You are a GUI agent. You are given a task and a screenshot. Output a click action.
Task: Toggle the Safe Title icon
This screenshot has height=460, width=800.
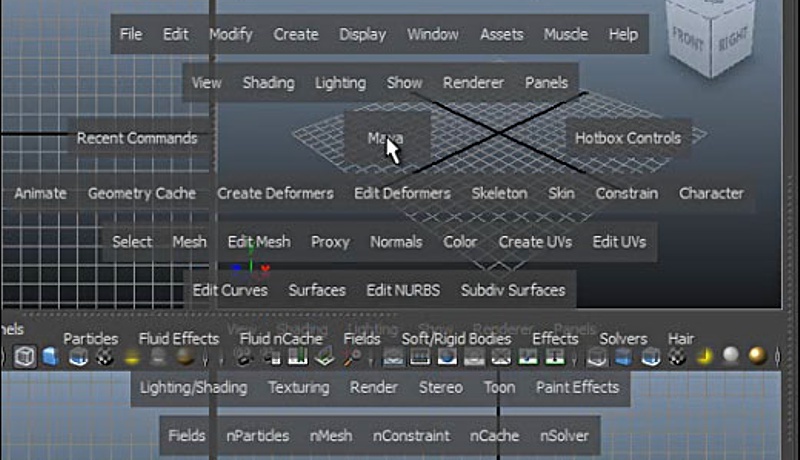coord(555,357)
